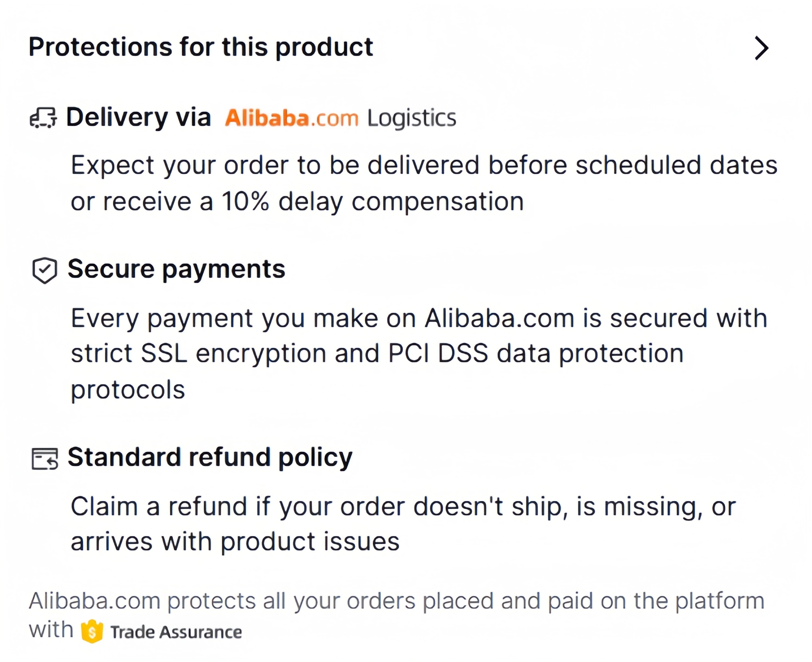Click the 'Alibaba.com protects all your orders' footer
The width and height of the screenshot is (812, 662).
click(x=397, y=617)
